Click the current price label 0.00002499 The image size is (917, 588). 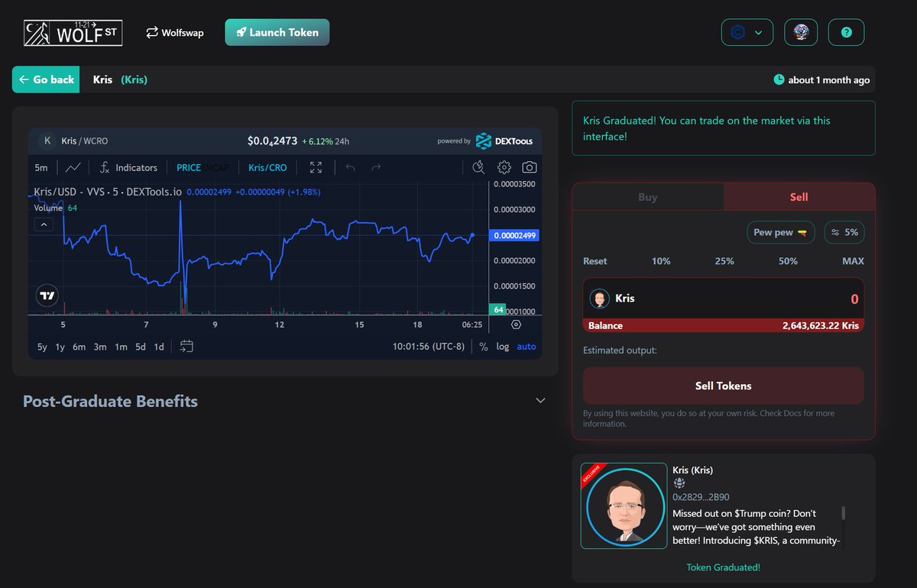tap(515, 235)
